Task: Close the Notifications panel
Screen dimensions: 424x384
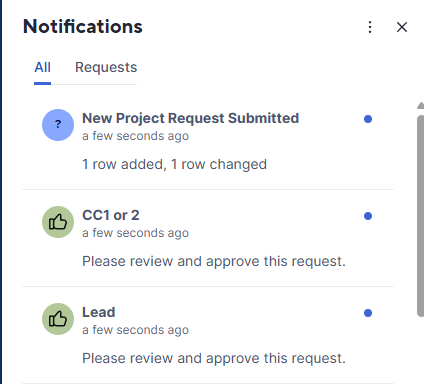Action: tap(402, 27)
